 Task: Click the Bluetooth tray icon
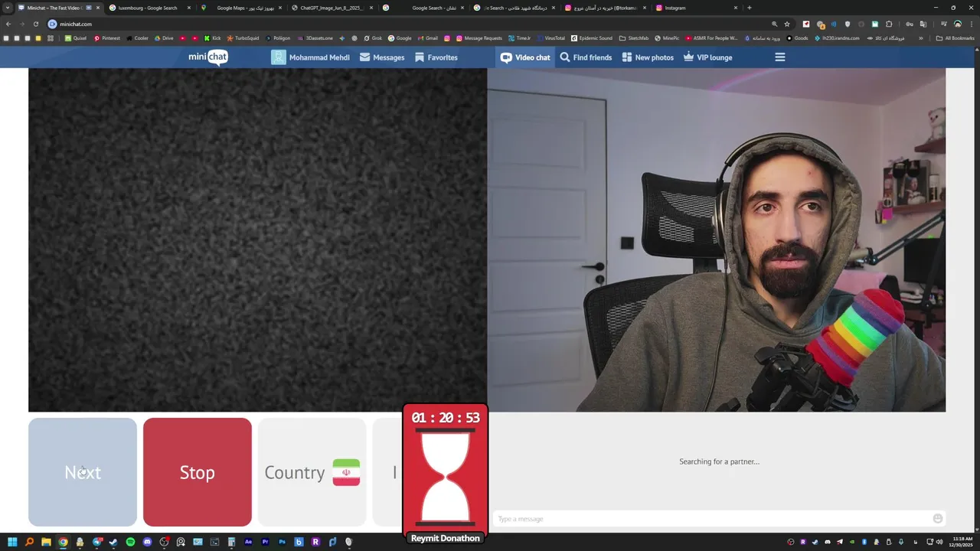[x=864, y=542]
